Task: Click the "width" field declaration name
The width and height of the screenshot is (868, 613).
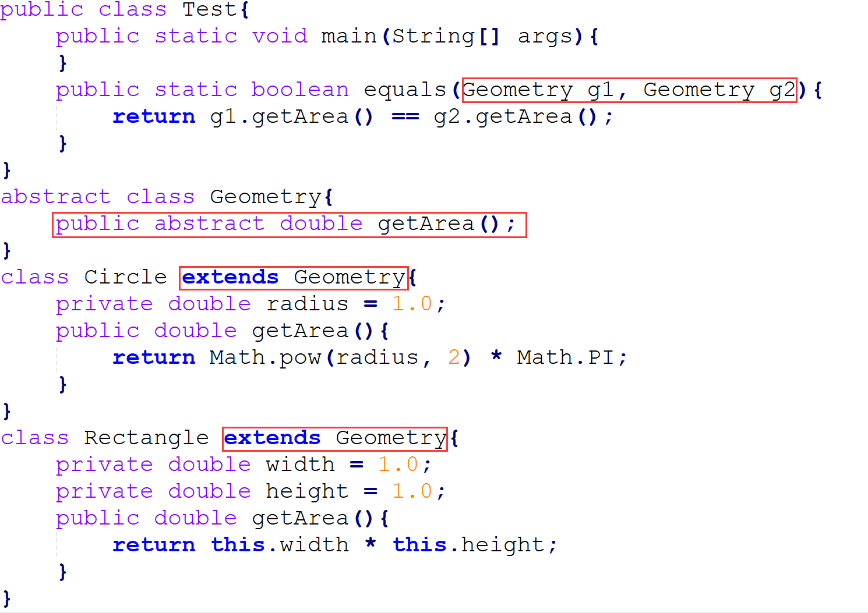Action: (x=300, y=465)
